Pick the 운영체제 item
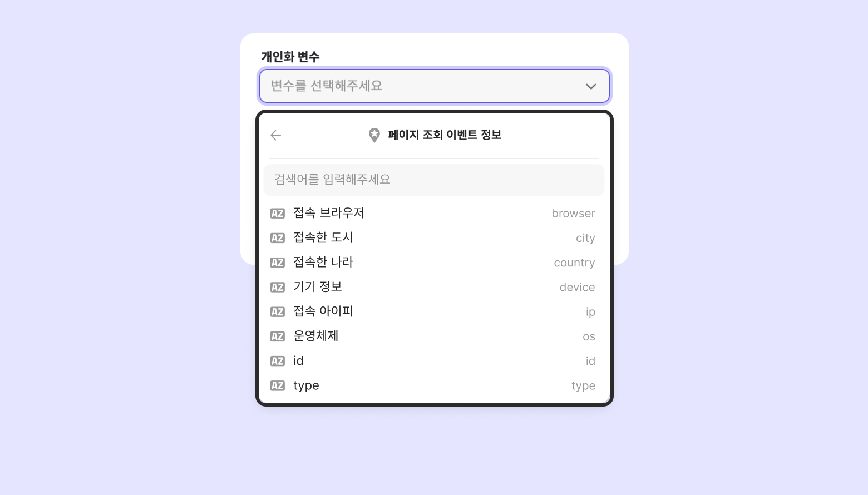Screen dimensions: 868x495 point(434,336)
